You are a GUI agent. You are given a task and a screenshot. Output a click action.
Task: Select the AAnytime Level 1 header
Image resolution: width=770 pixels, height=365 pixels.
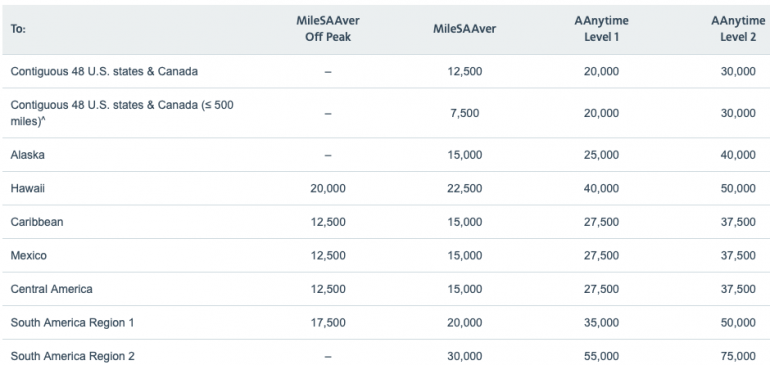click(601, 29)
